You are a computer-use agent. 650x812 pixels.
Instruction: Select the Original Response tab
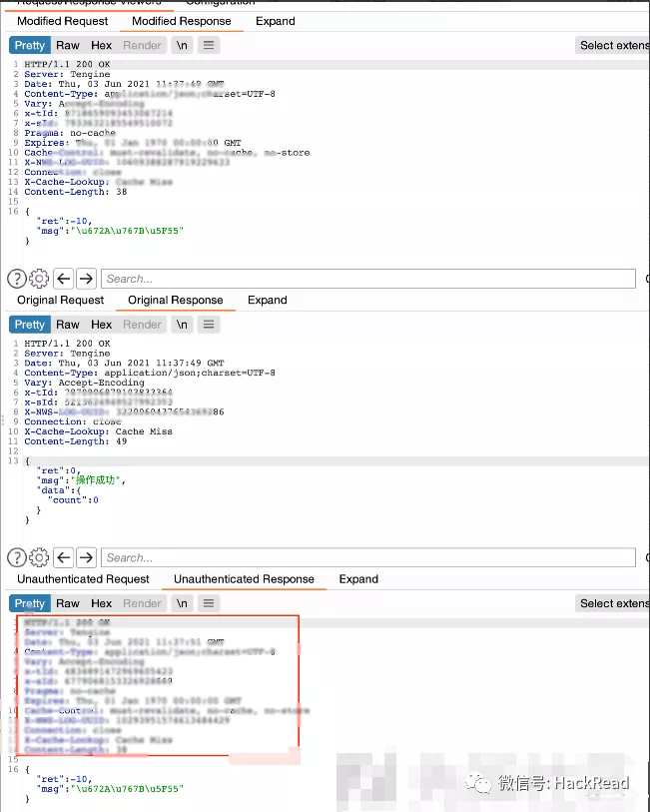click(x=176, y=301)
